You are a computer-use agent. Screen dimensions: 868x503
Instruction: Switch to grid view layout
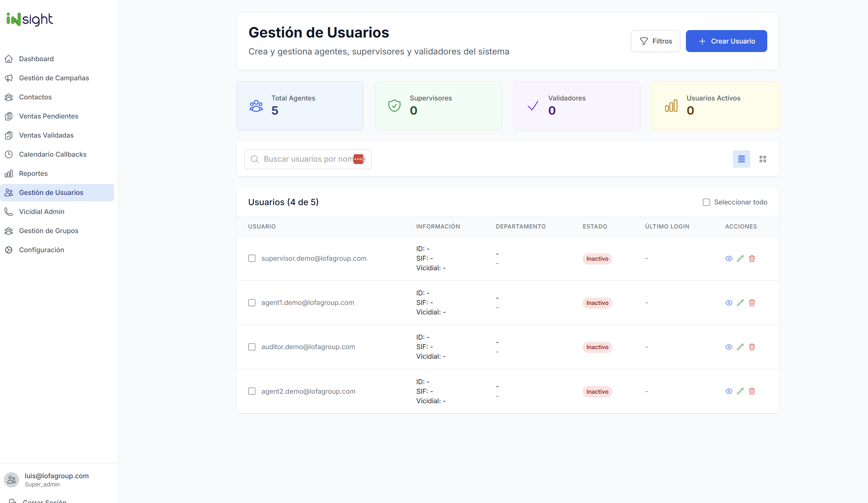pyautogui.click(x=763, y=159)
